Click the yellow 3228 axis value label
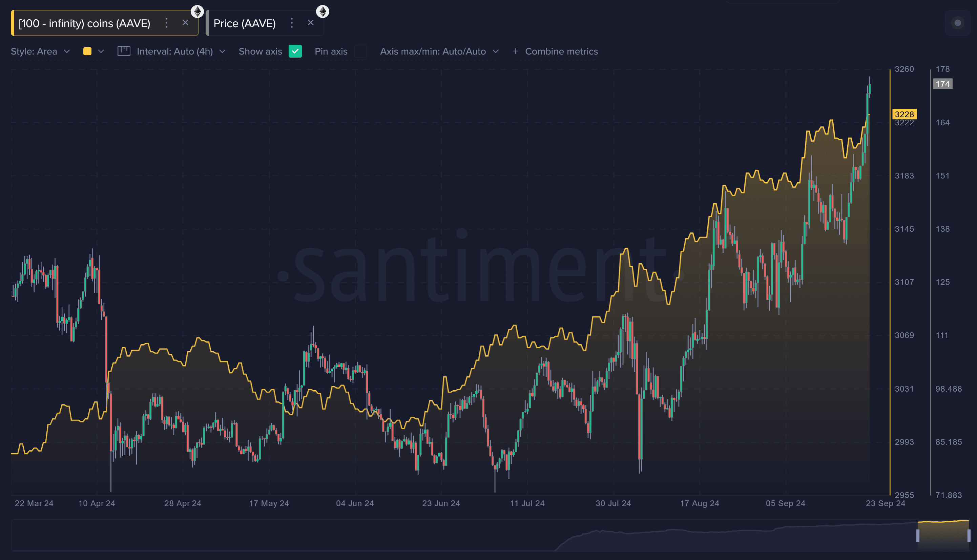The height and width of the screenshot is (560, 977). point(904,114)
